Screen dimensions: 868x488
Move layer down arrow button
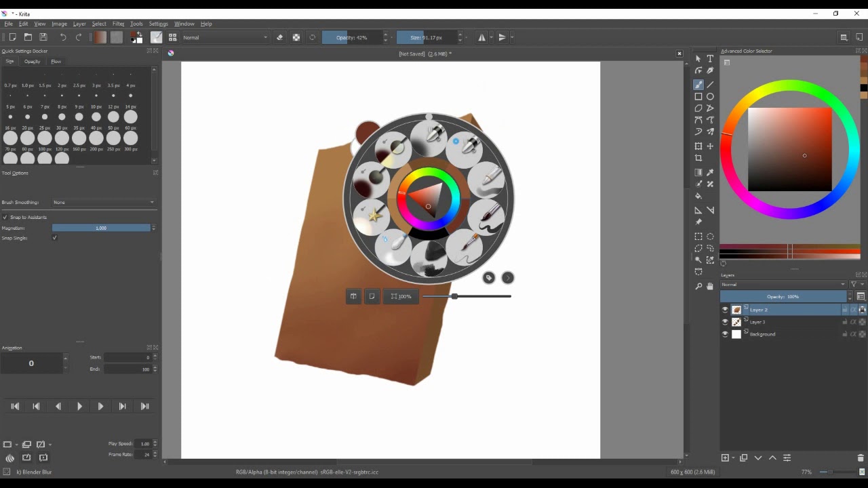(x=758, y=458)
